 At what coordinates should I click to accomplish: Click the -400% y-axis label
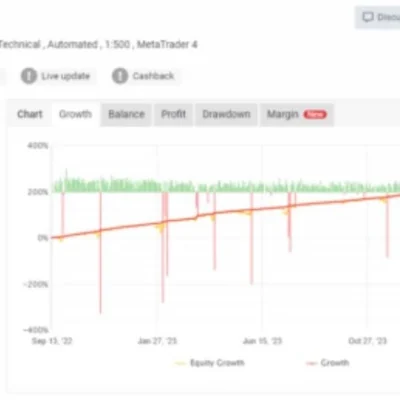pyautogui.click(x=36, y=330)
